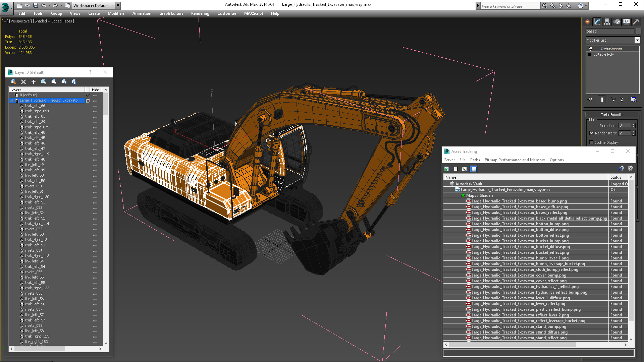Click the Project Folder icon in the quick access toolbar
The height and width of the screenshot is (362, 644).
click(x=68, y=6)
